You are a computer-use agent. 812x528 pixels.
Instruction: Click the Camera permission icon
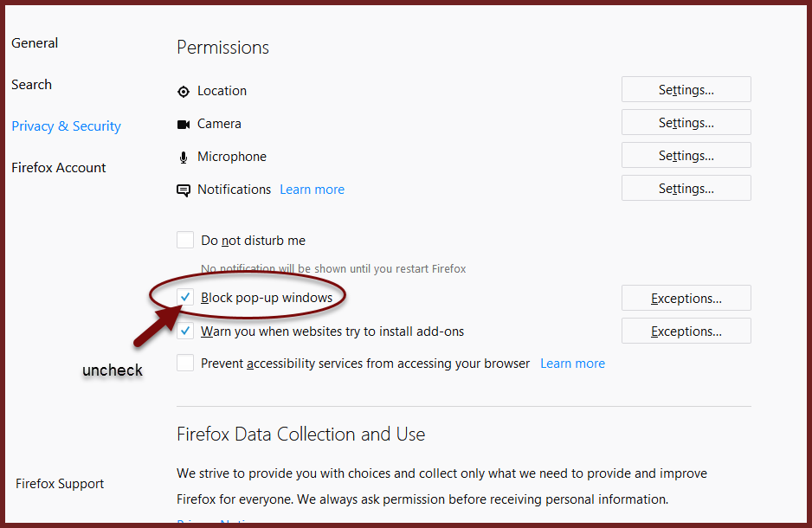click(184, 125)
